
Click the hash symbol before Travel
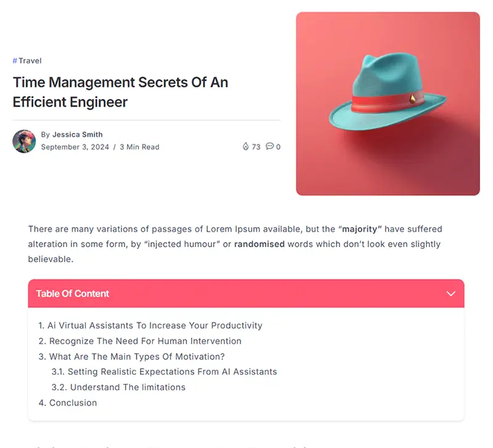(15, 60)
